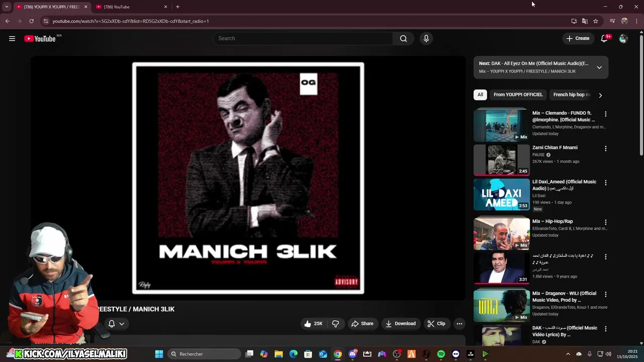The width and height of the screenshot is (644, 362).
Task: Open the tab search dropdown in Chrome
Action: click(x=7, y=7)
